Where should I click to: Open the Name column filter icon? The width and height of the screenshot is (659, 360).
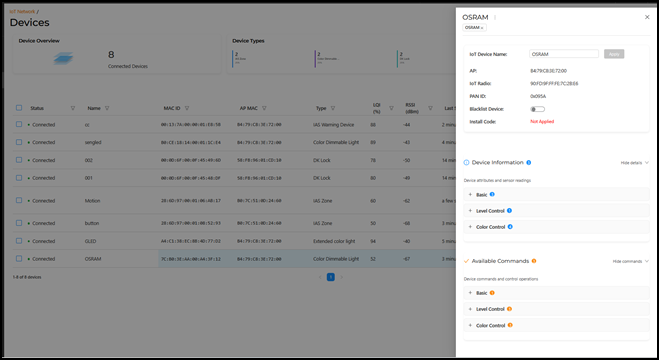click(107, 108)
